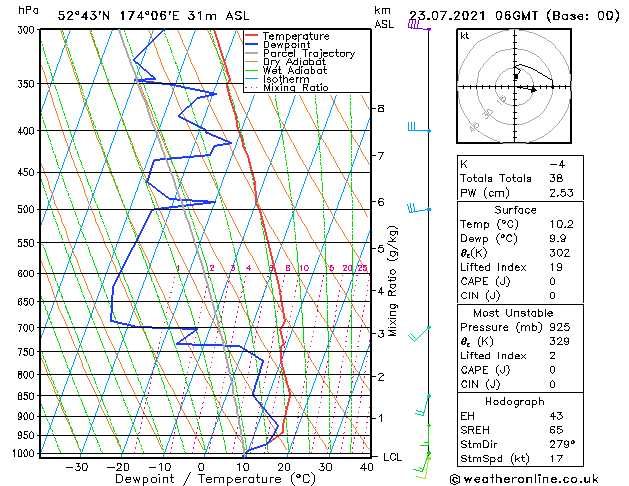Click the 'hPa' pressure axis unit label
The image size is (629, 486).
pos(28,10)
